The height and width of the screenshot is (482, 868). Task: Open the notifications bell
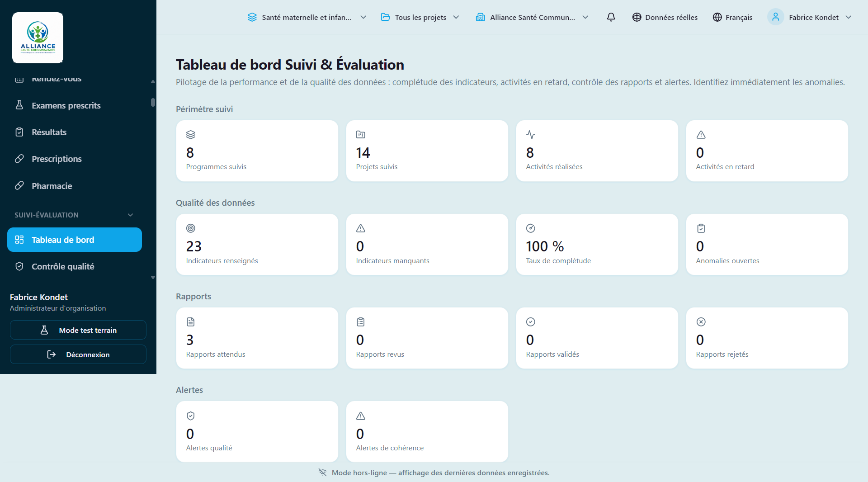[611, 17]
